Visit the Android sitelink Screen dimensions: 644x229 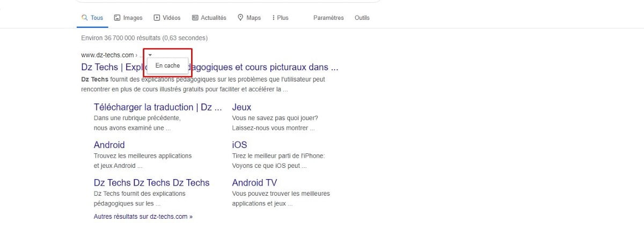[x=109, y=145]
